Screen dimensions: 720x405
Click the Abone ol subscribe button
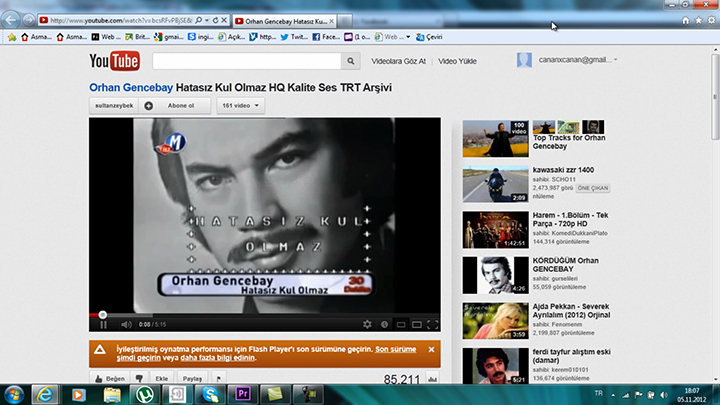(175, 106)
